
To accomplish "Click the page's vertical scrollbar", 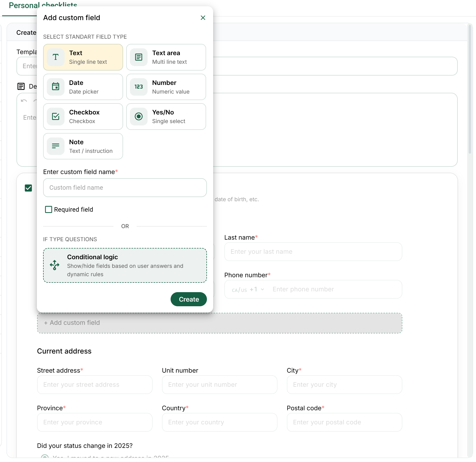I will tap(469, 89).
